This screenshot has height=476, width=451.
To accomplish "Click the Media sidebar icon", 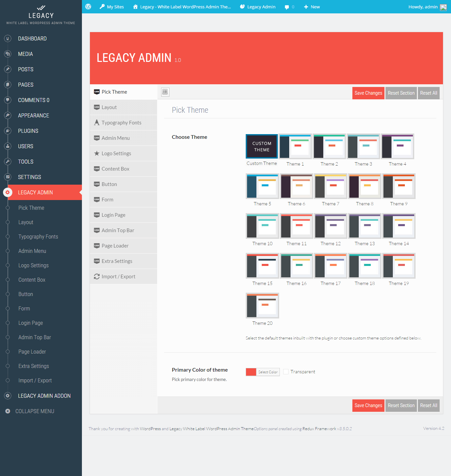I will click(8, 54).
